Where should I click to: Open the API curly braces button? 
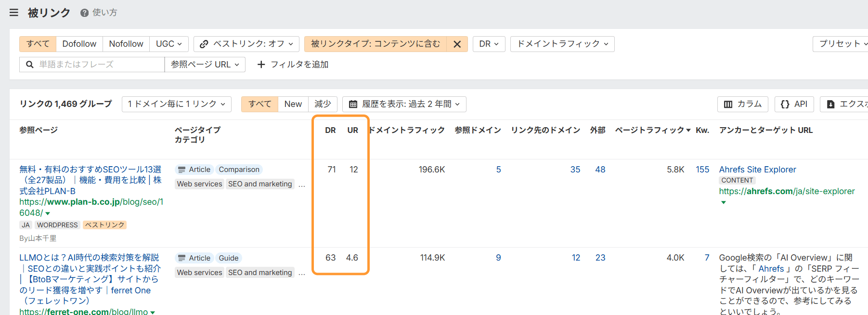pyautogui.click(x=794, y=104)
